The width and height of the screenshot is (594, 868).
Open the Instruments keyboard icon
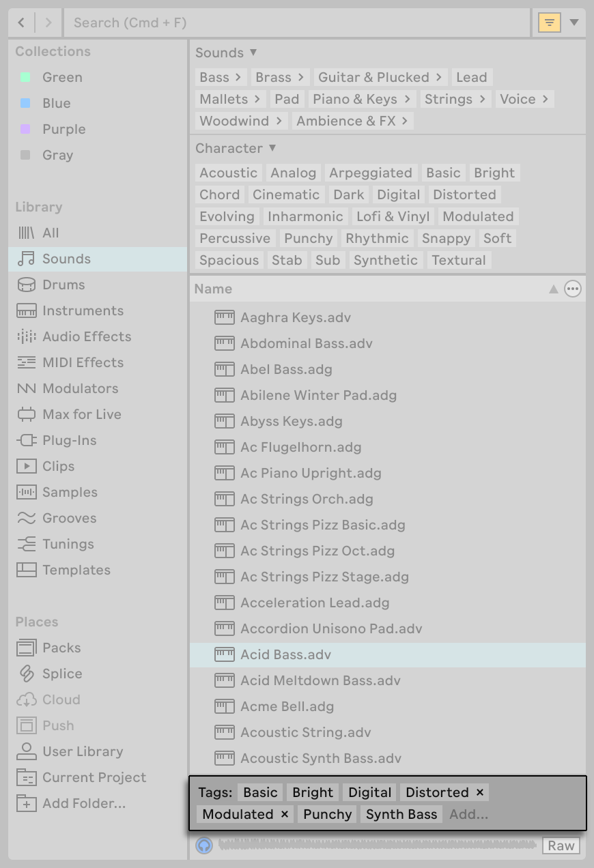(x=26, y=310)
